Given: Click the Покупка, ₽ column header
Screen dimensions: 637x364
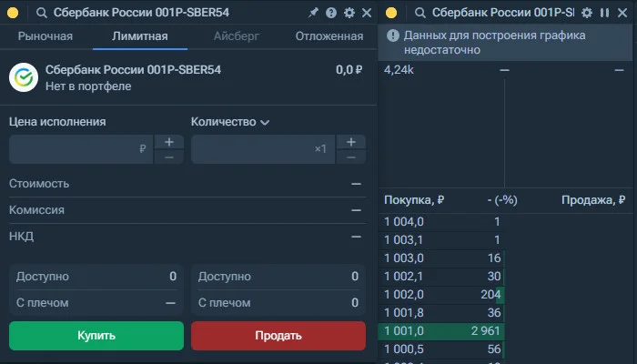Looking at the screenshot, I should point(414,200).
